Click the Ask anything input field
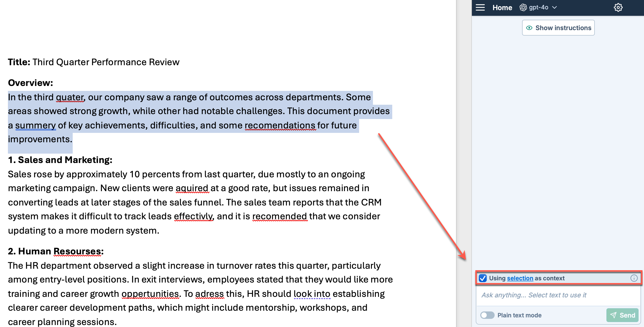Viewport: 644px width, 327px height. 558,295
